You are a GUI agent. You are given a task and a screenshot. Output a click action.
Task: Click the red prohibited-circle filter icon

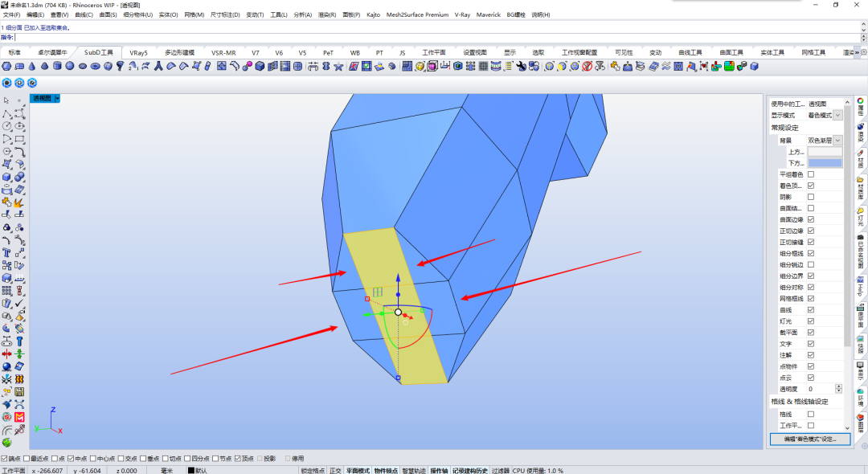coord(587,67)
